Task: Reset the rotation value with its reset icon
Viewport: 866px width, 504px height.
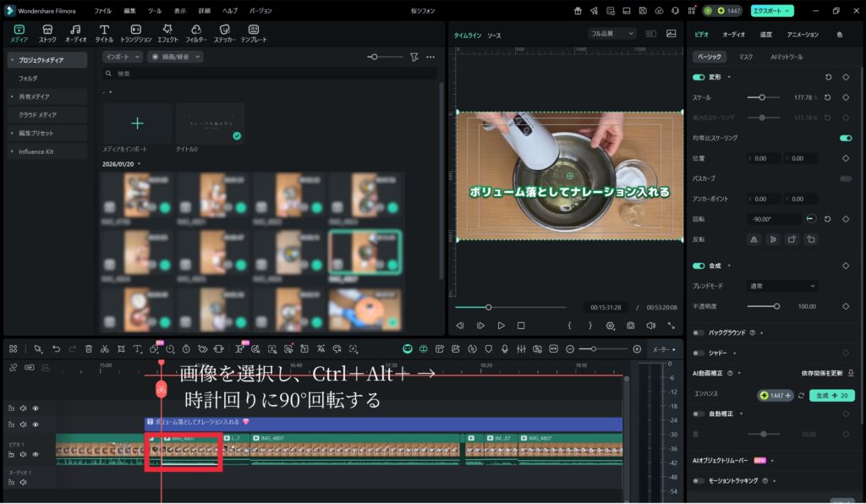Action: [827, 219]
